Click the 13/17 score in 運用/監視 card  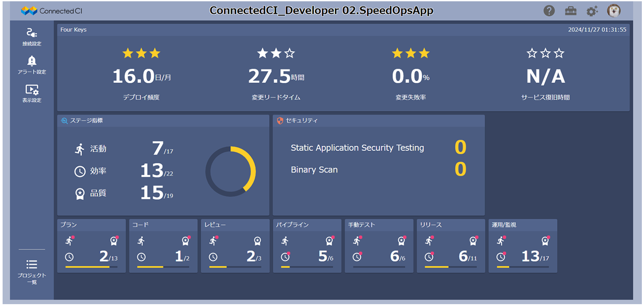[535, 257]
